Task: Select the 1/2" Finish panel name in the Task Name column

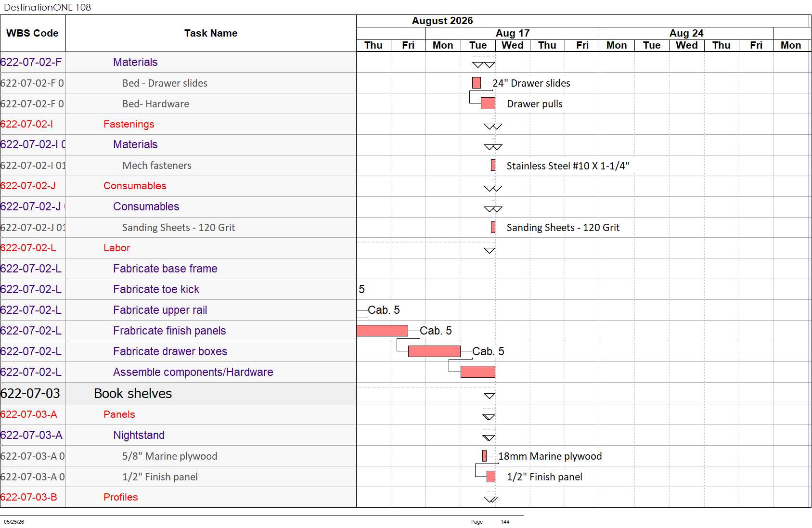Action: tap(160, 477)
